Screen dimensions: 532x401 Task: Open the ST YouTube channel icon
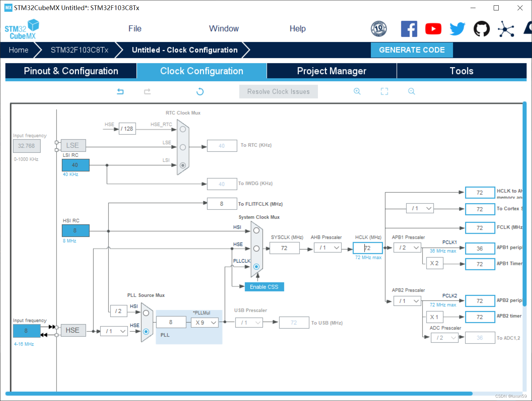point(433,29)
